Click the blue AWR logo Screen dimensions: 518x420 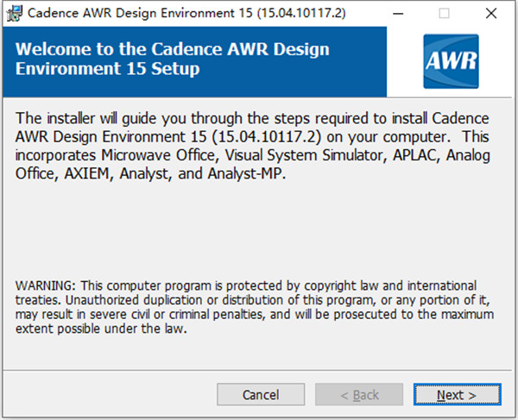[451, 61]
